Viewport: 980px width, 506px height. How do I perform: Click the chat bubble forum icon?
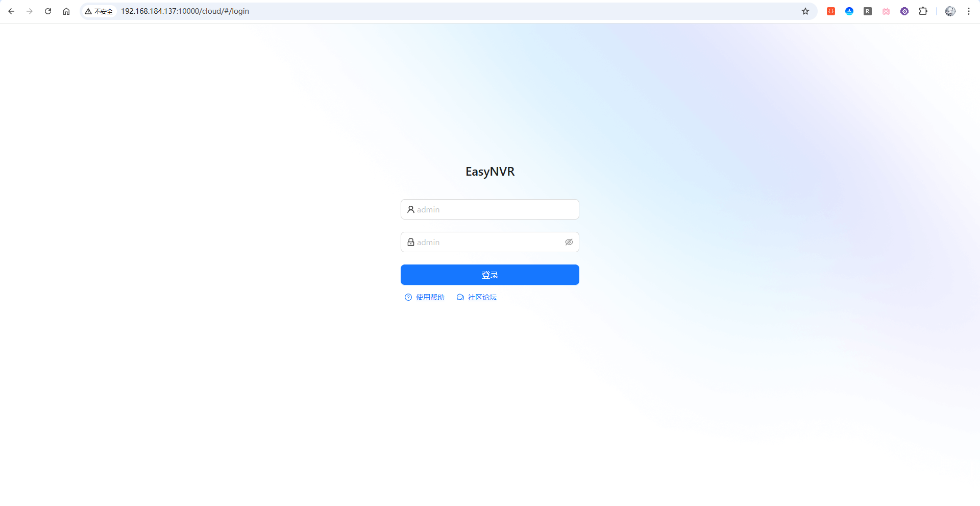coord(460,297)
